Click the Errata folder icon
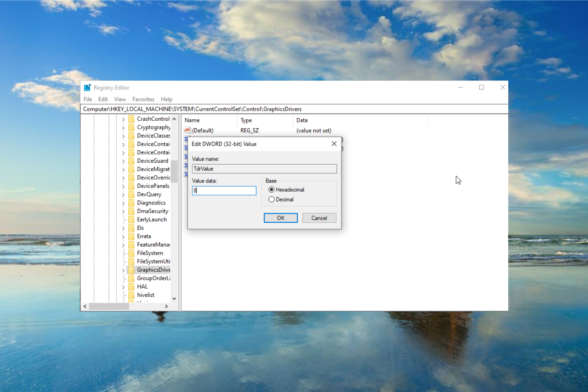Viewport: 588px width, 392px height. 131,236
